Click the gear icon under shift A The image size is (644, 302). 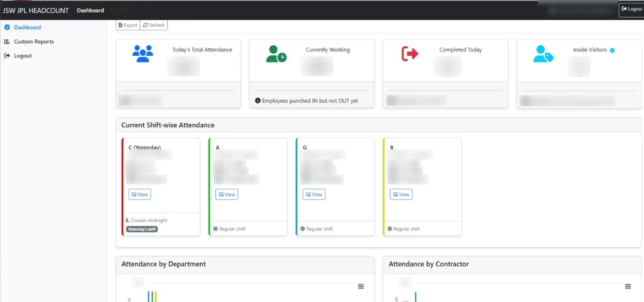coord(216,229)
